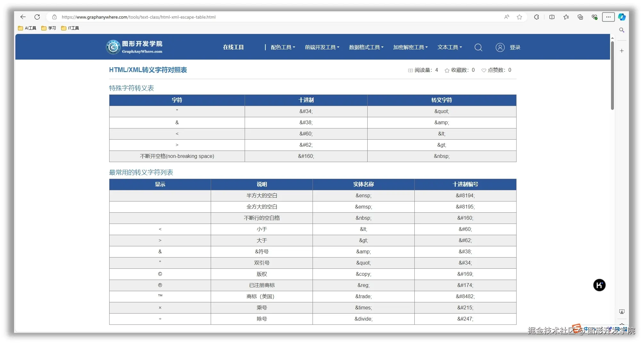This screenshot has width=644, height=344.
Task: Open Copilot from the browser toolbar
Action: coord(622,17)
